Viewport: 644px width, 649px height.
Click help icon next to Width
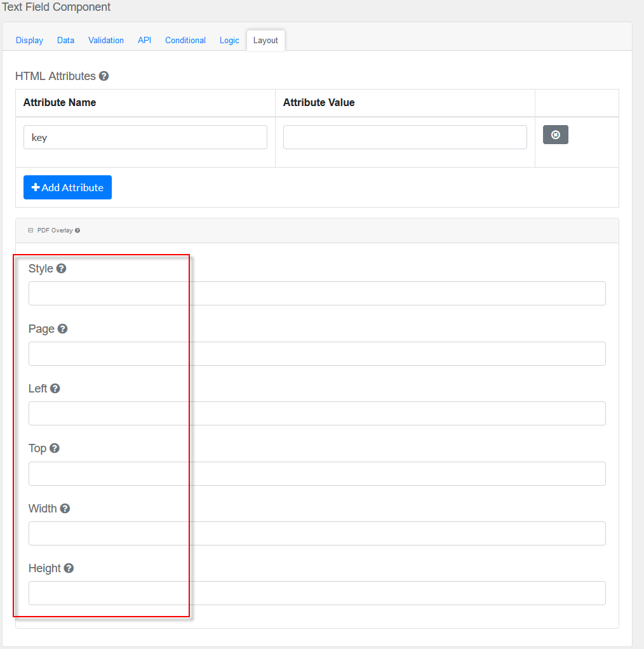(65, 509)
